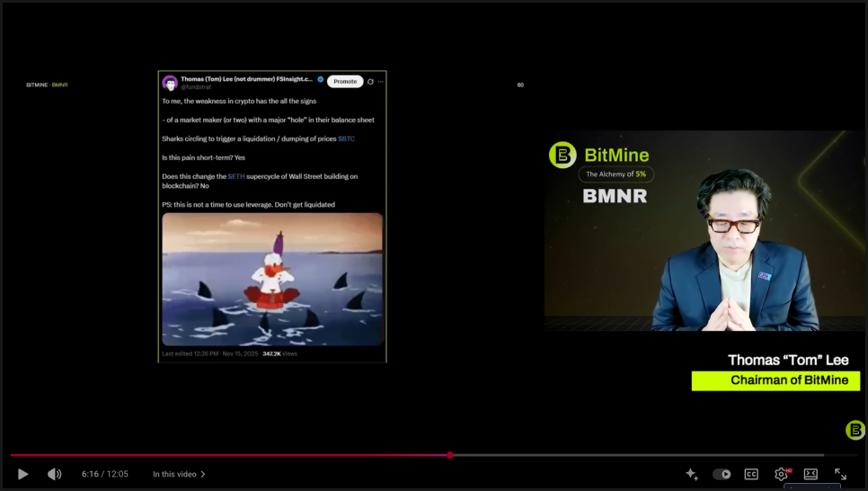Seek to the unplayed part of the timeline
Screen dimensions: 868x491
[x=629, y=455]
